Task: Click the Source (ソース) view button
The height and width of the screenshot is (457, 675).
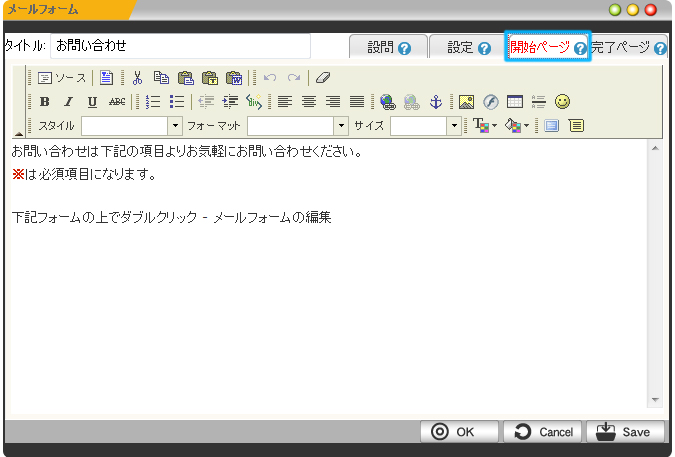Action: 62,78
